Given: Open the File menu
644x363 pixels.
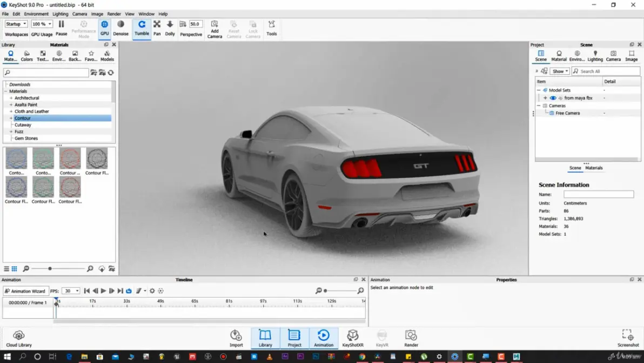Looking at the screenshot, I should click(5, 14).
